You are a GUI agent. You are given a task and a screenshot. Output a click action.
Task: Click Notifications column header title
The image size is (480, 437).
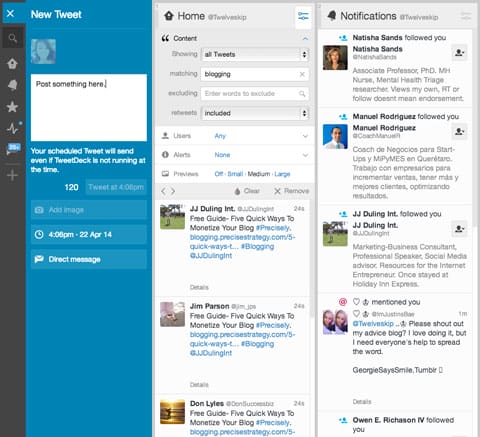point(368,16)
